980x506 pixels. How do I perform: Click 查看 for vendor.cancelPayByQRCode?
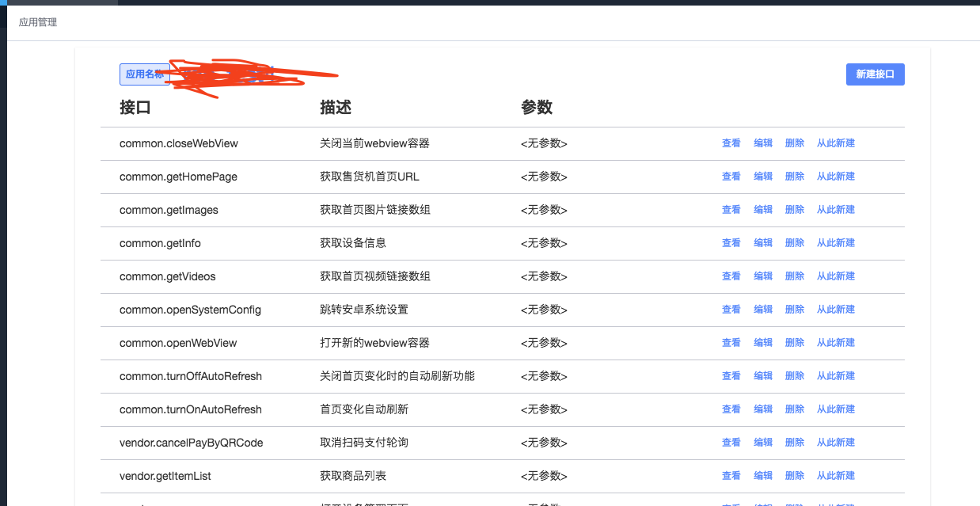click(x=731, y=443)
